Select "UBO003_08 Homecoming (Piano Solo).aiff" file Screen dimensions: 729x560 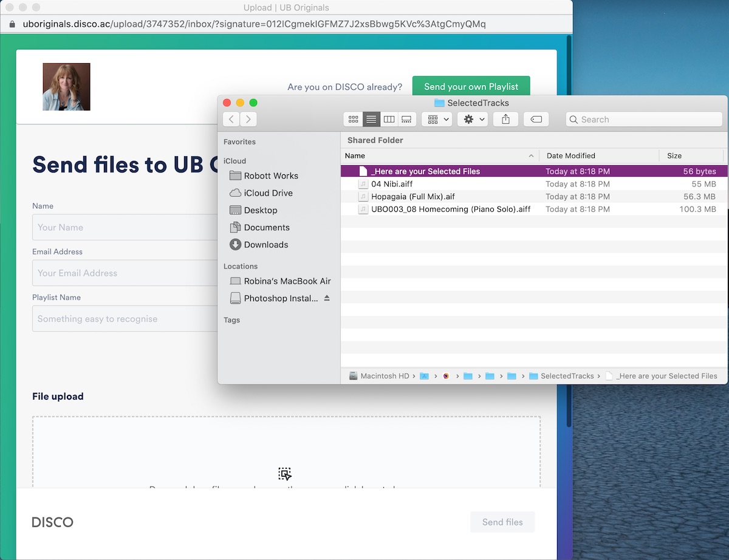pyautogui.click(x=534, y=209)
